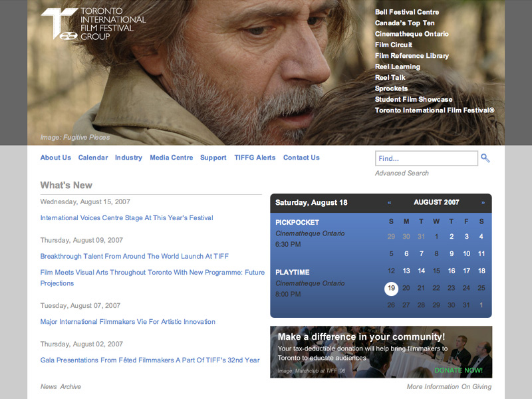Open the News Archive link
This screenshot has width=532, height=399.
pos(61,386)
